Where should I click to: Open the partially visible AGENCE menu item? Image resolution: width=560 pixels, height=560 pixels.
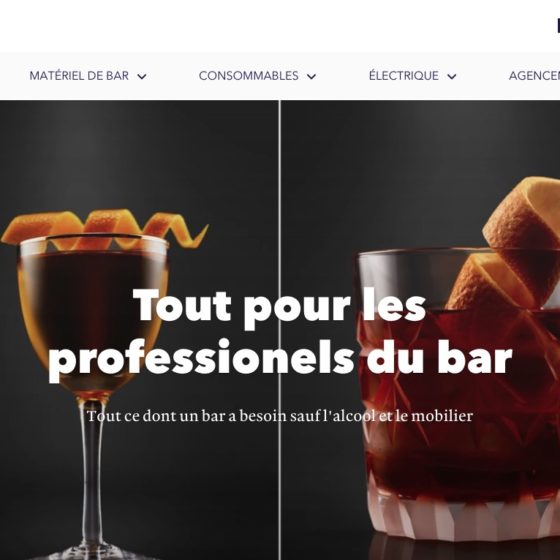534,76
